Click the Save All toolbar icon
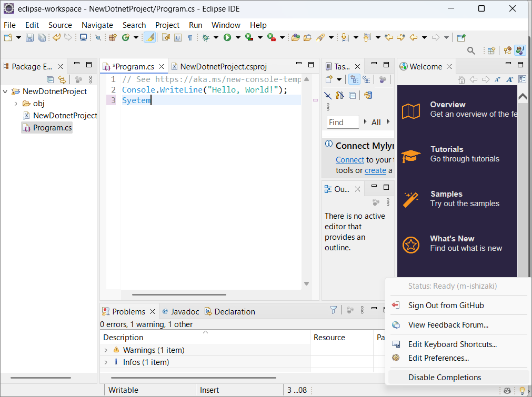 click(42, 38)
